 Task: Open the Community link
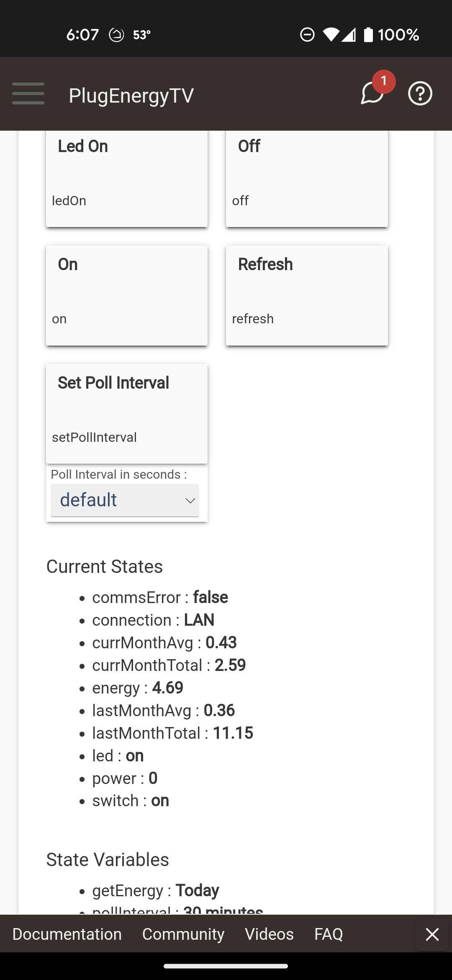click(183, 934)
